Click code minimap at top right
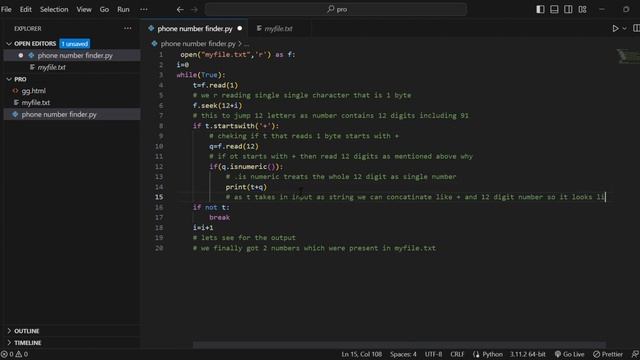The image size is (640, 360). (x=628, y=56)
